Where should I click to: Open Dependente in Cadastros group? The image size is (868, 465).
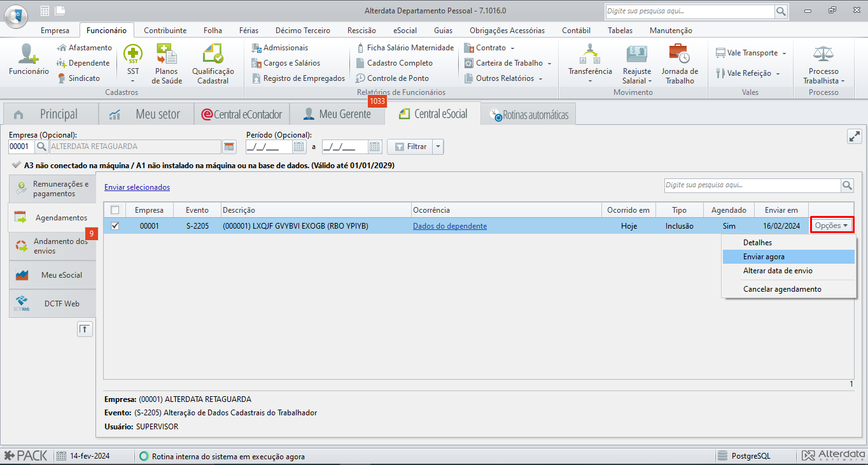(83, 63)
